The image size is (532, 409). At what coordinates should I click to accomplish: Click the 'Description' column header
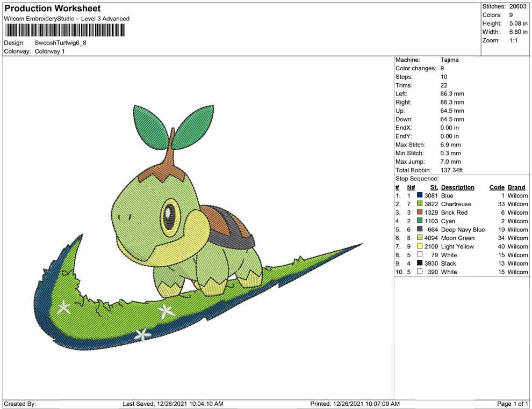point(458,187)
